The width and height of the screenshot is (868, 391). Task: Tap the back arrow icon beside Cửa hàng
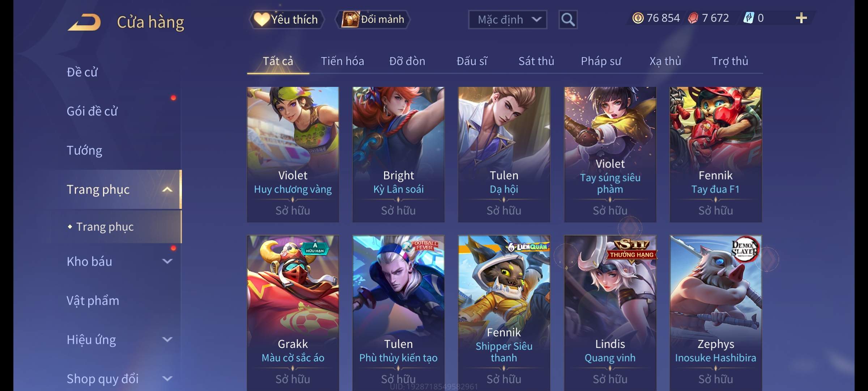point(84,22)
